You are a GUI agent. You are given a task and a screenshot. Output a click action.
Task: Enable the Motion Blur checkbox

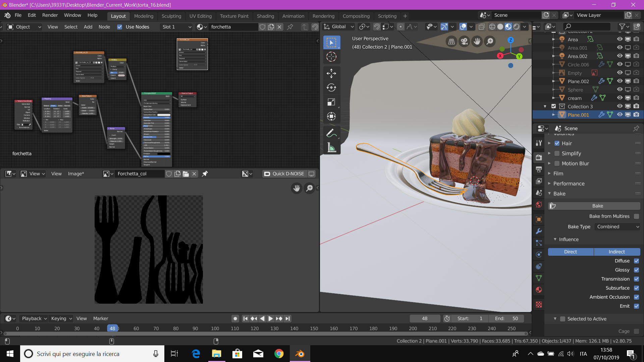557,164
